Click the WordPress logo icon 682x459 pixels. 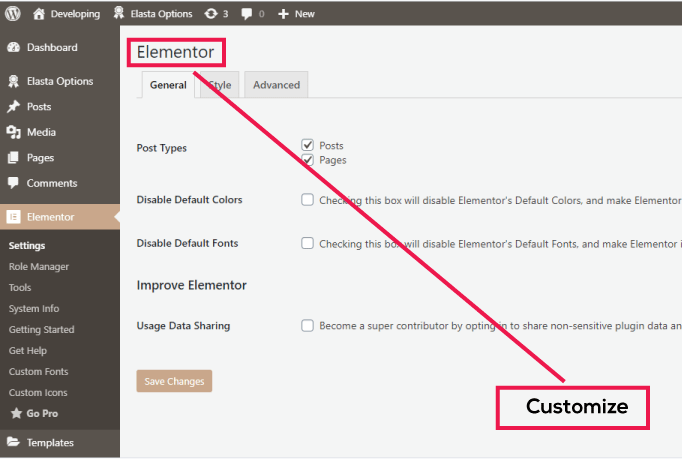point(13,13)
